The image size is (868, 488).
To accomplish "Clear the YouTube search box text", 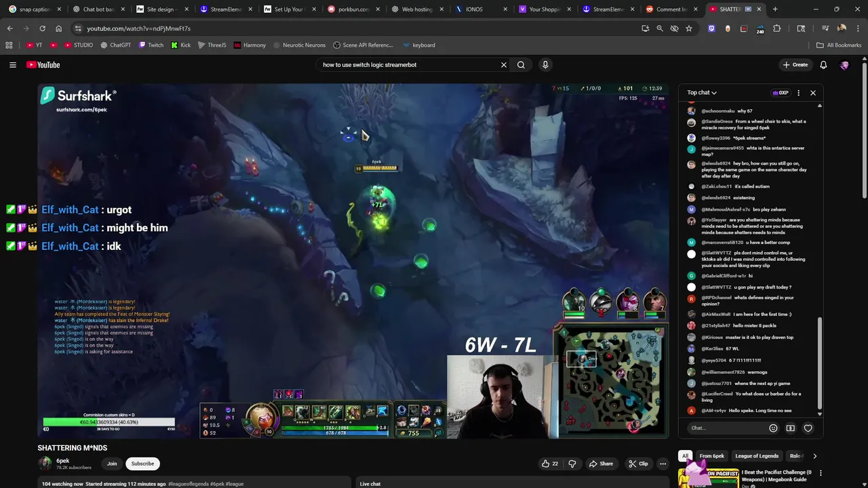I will click(x=503, y=64).
